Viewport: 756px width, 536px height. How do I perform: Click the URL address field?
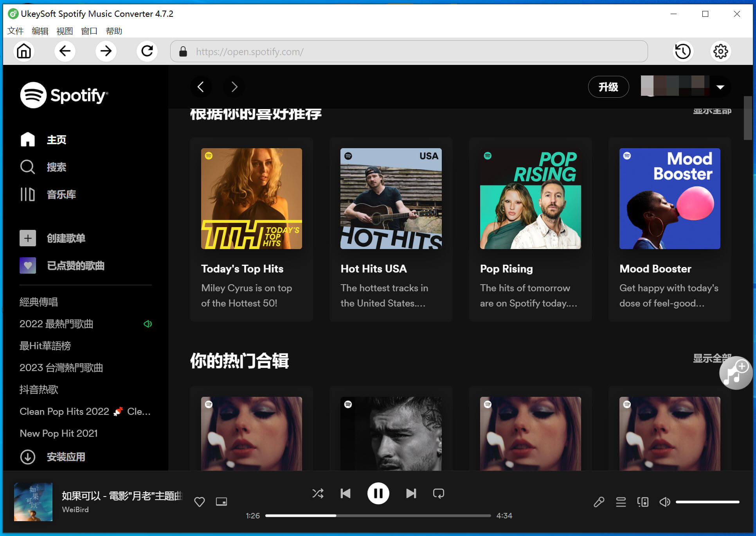(409, 51)
